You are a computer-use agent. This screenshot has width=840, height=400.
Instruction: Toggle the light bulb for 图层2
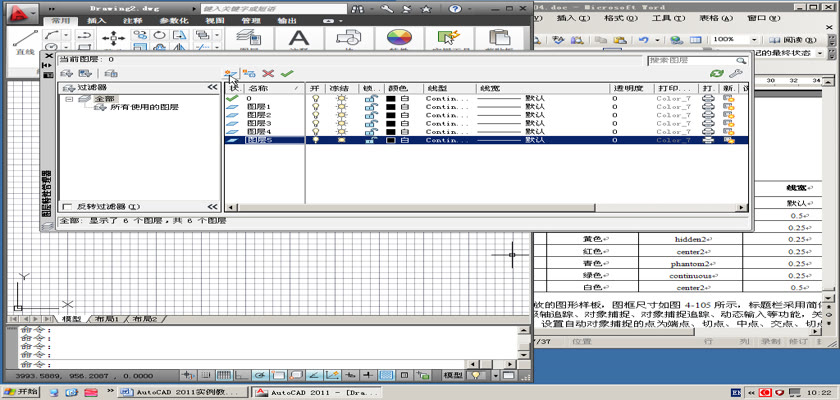(x=316, y=115)
